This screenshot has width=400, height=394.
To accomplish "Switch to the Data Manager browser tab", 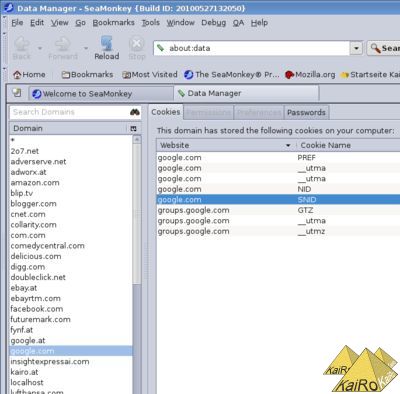I will (x=246, y=93).
